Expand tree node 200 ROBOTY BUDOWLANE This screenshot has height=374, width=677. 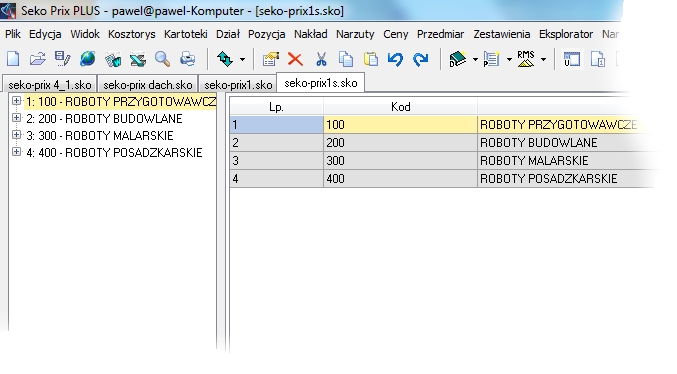click(x=16, y=117)
